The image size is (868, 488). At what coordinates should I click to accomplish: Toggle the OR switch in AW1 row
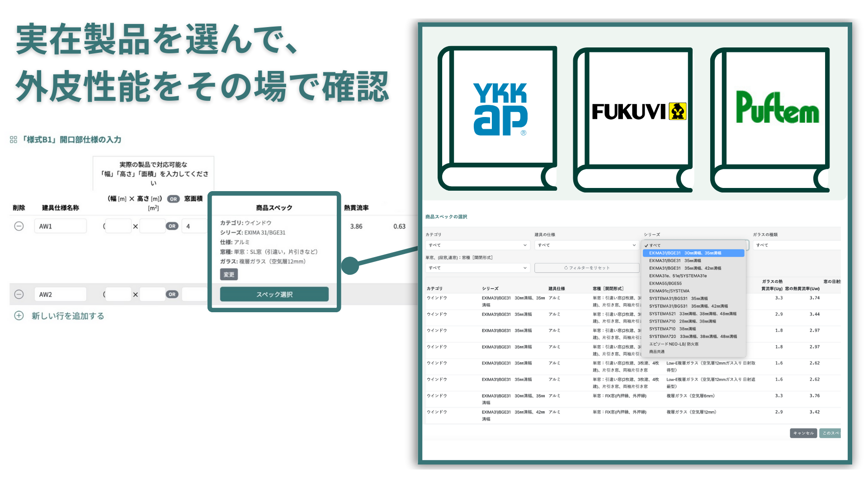[172, 226]
